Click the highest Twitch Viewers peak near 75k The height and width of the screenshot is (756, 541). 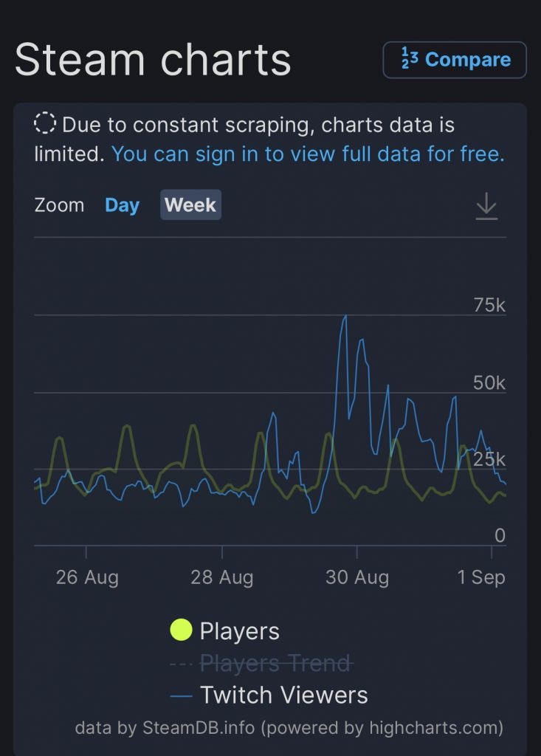pyautogui.click(x=345, y=316)
